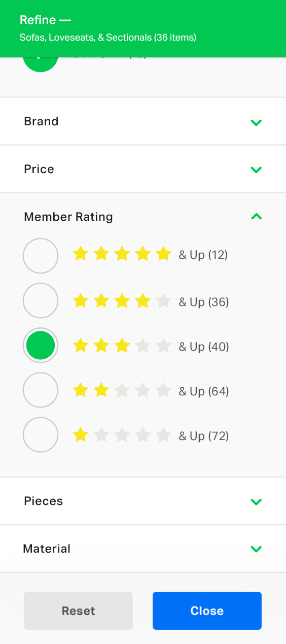Viewport: 286px width, 644px height.
Task: Expand the Material filter chevron
Action: 256,549
